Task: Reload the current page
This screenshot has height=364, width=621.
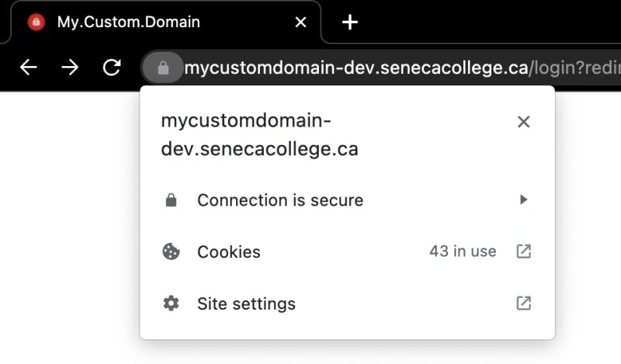Action: pos(112,68)
